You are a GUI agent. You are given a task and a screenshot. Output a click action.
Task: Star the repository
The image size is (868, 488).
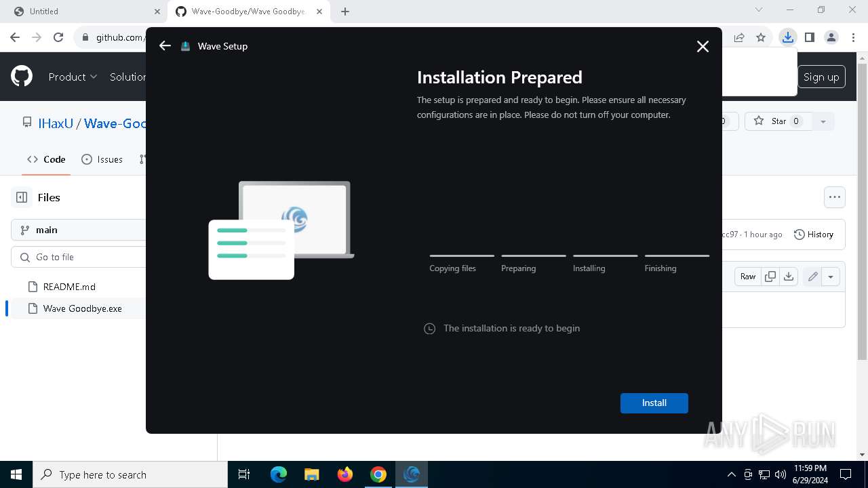point(778,121)
